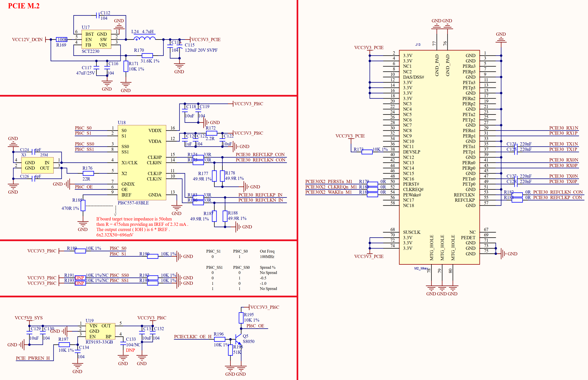This screenshot has width=588, height=380.
Task: Select the PCIE30X2_PERSTn_M1 net label
Action: 329,182
